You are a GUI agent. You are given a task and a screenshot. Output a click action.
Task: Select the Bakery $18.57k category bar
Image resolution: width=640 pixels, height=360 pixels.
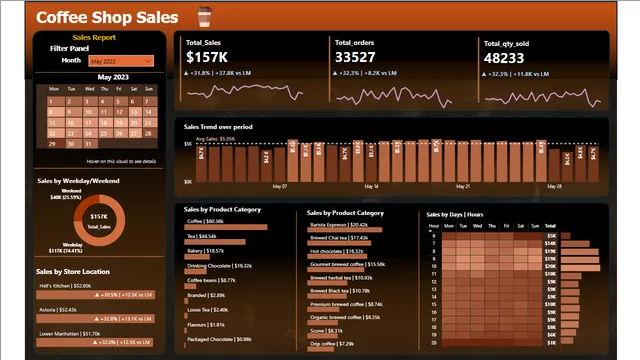(x=197, y=257)
